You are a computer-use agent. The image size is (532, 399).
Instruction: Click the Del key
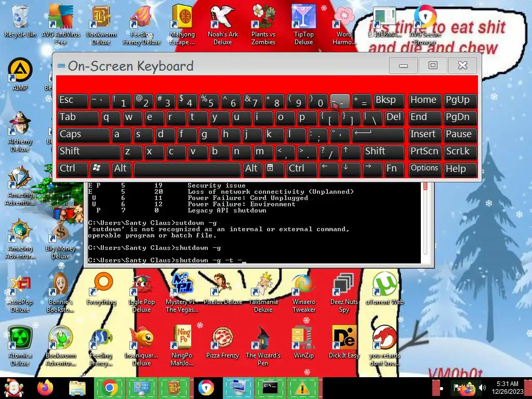[395, 118]
